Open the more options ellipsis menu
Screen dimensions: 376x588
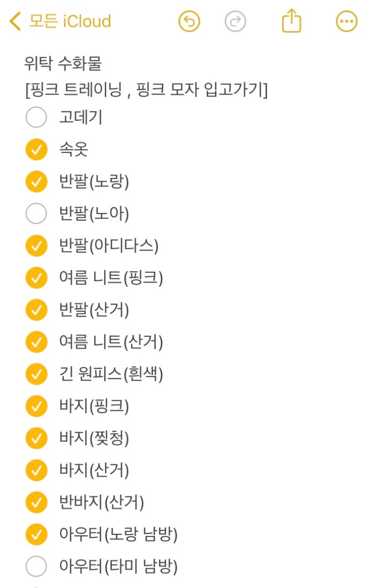point(346,21)
